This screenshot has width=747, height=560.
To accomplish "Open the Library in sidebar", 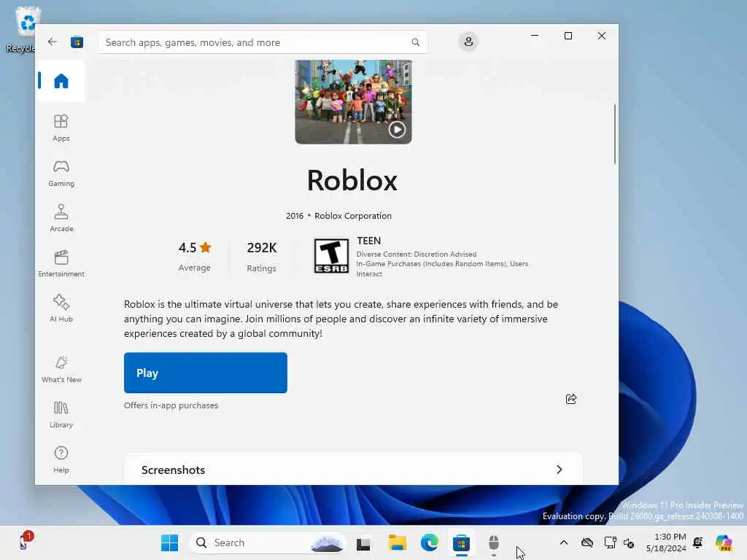I will pyautogui.click(x=61, y=414).
